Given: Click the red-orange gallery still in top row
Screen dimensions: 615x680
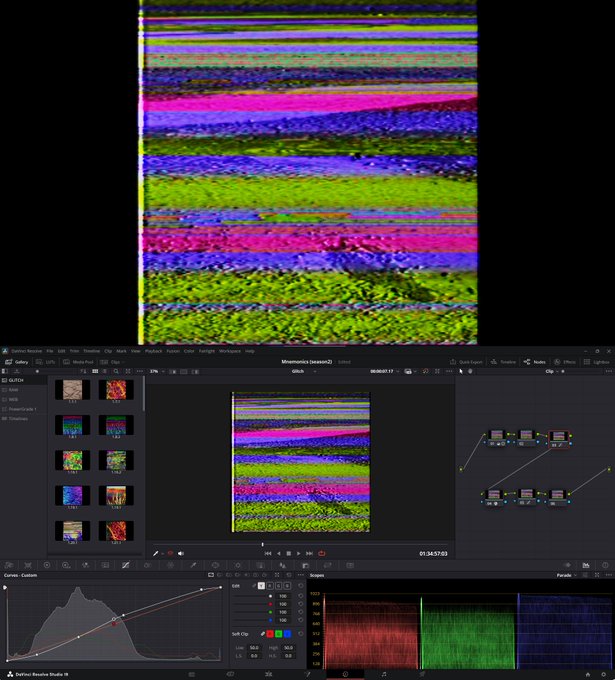Looking at the screenshot, I should 116,390.
